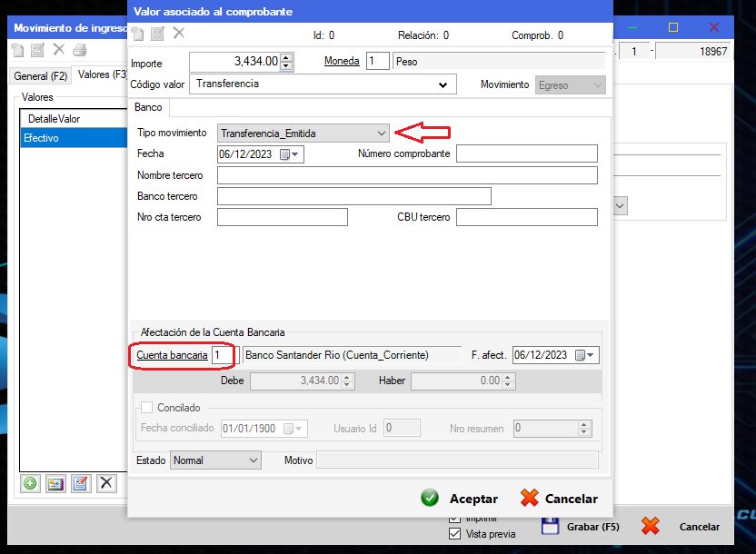Click the CBU tercero field
The image size is (756, 554).
526,217
